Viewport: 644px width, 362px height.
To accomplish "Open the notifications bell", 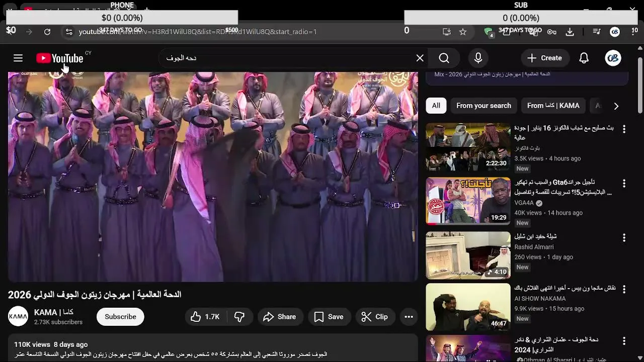I will [x=584, y=58].
